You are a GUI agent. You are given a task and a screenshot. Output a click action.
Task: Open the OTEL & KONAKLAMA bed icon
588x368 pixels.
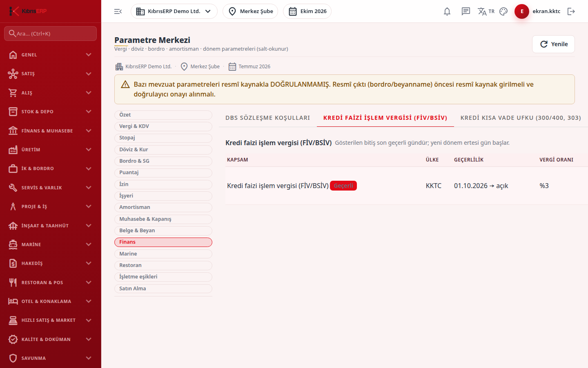pyautogui.click(x=13, y=301)
